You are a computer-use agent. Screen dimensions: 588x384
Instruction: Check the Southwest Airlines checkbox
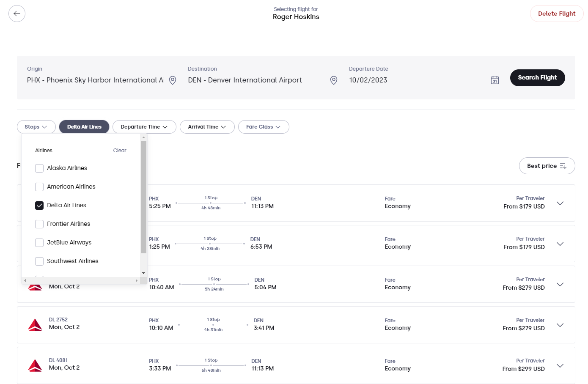click(39, 261)
